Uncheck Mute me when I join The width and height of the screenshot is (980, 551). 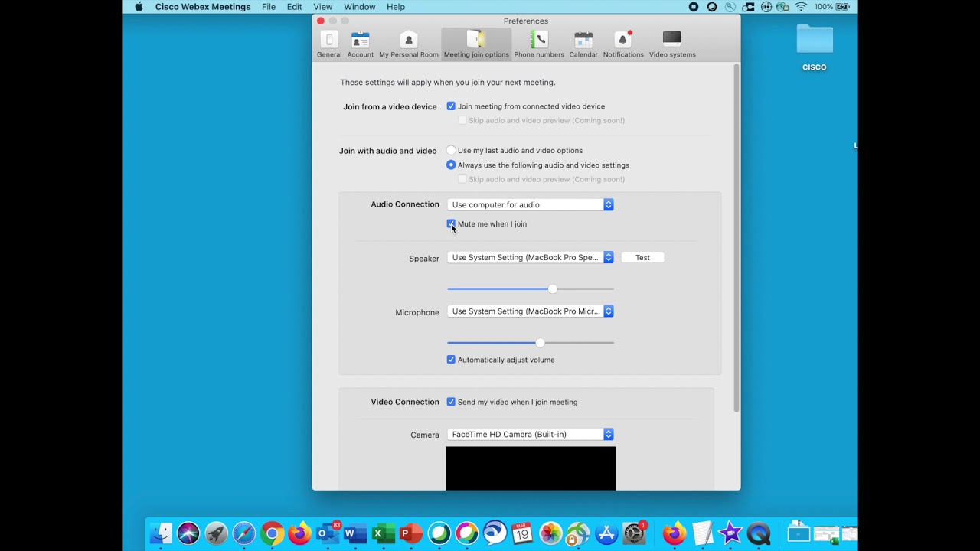451,224
